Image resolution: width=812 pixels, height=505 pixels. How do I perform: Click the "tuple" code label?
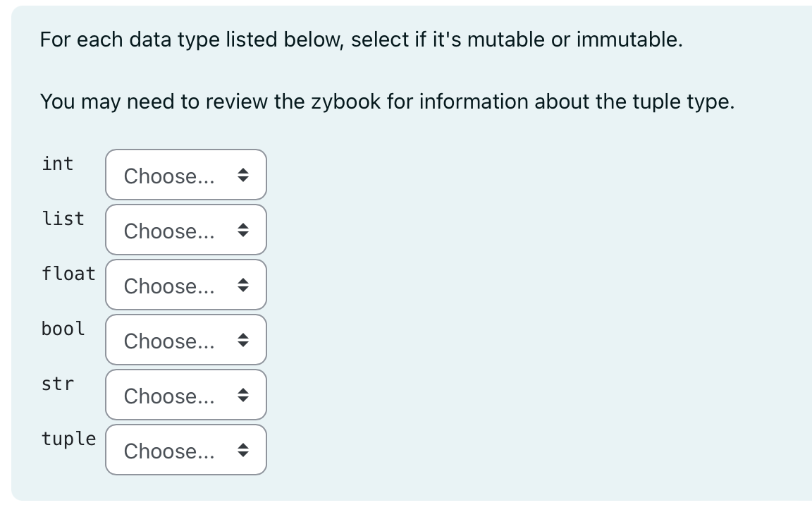(x=68, y=439)
